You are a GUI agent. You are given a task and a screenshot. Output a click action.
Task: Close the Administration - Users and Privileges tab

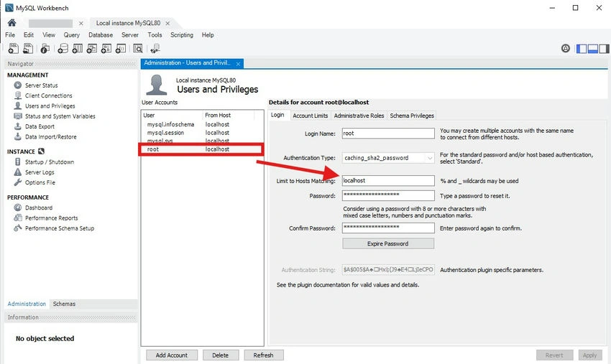(238, 63)
